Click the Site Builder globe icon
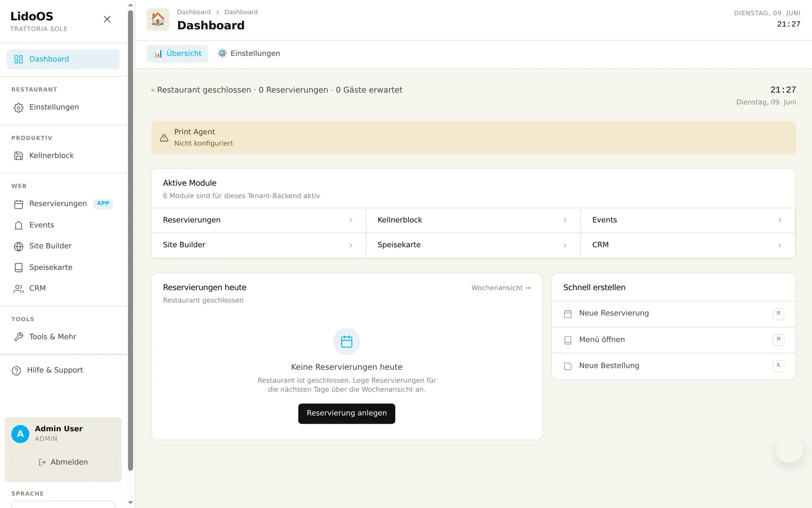Viewport: 812px width, 508px height. pyautogui.click(x=19, y=246)
